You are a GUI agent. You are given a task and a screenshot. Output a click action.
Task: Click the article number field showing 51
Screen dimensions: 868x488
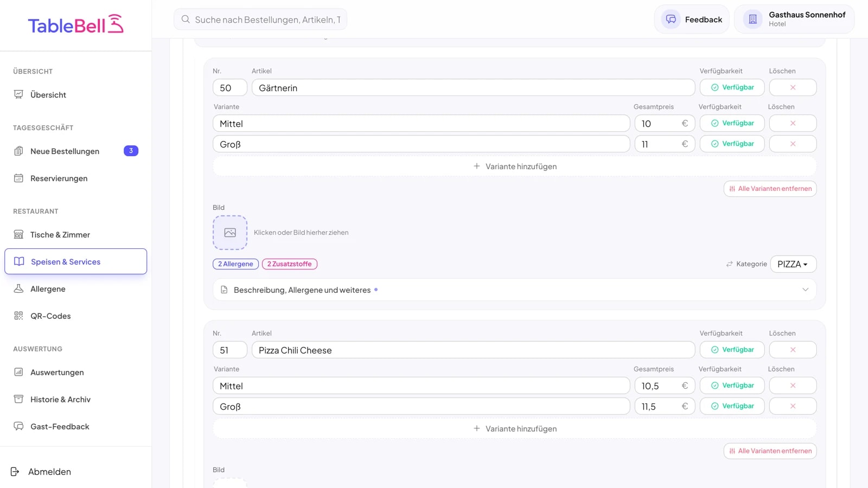[x=230, y=350]
